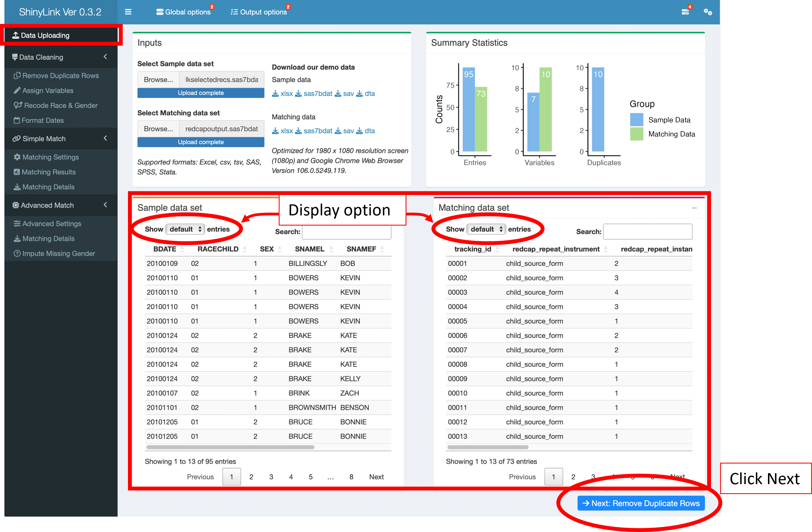
Task: Go to page 2 of Matching table
Action: click(573, 477)
